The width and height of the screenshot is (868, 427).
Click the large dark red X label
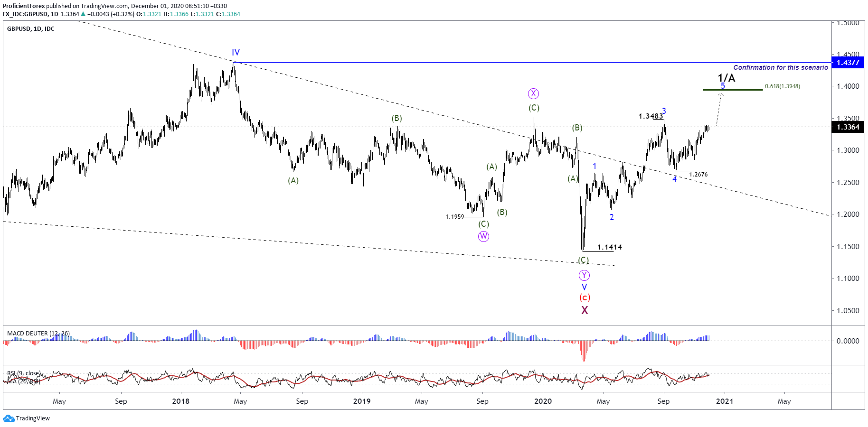pyautogui.click(x=585, y=310)
